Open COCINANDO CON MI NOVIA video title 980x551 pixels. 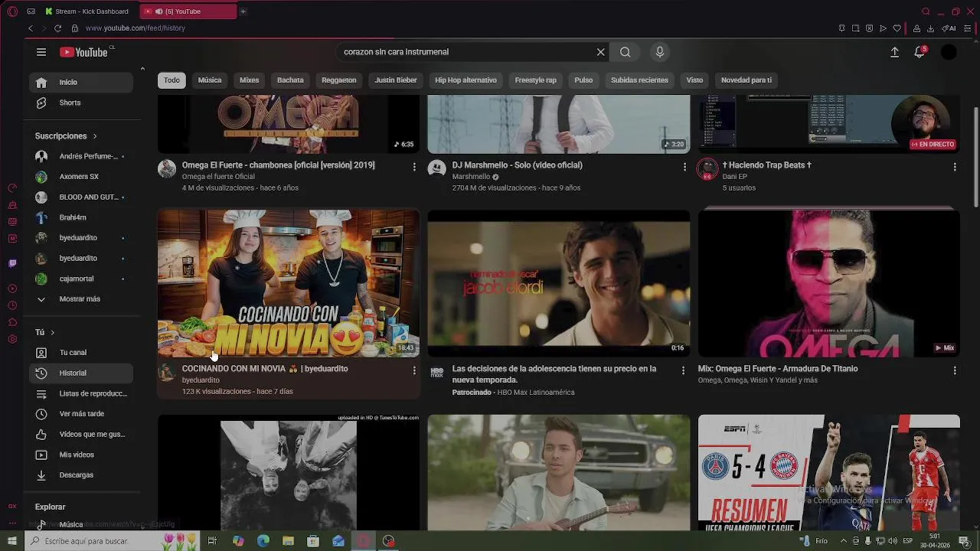pyautogui.click(x=265, y=369)
